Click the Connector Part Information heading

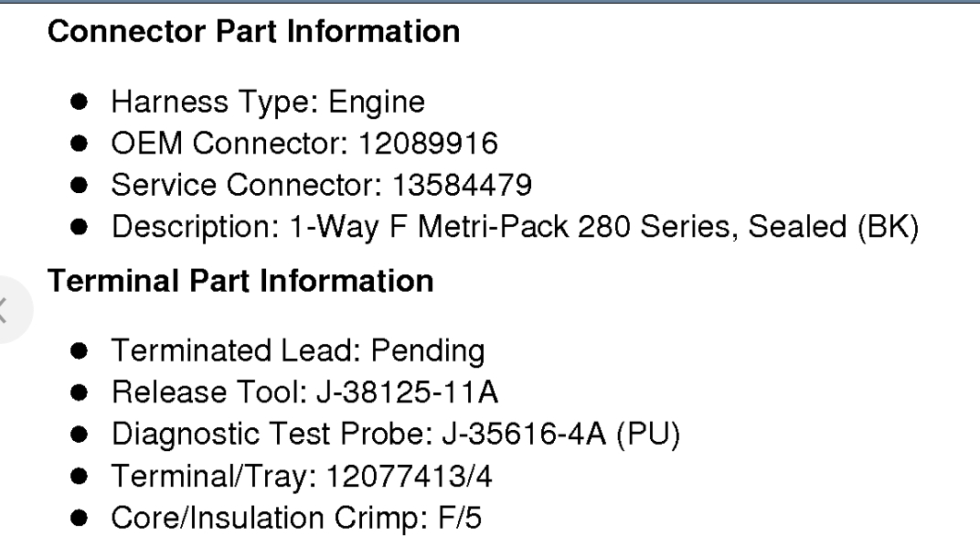click(252, 33)
